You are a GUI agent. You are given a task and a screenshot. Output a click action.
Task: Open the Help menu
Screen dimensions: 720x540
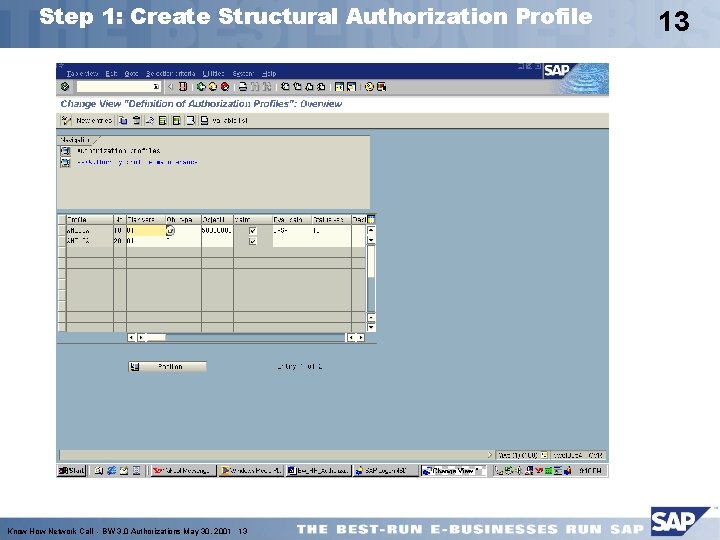pos(269,73)
